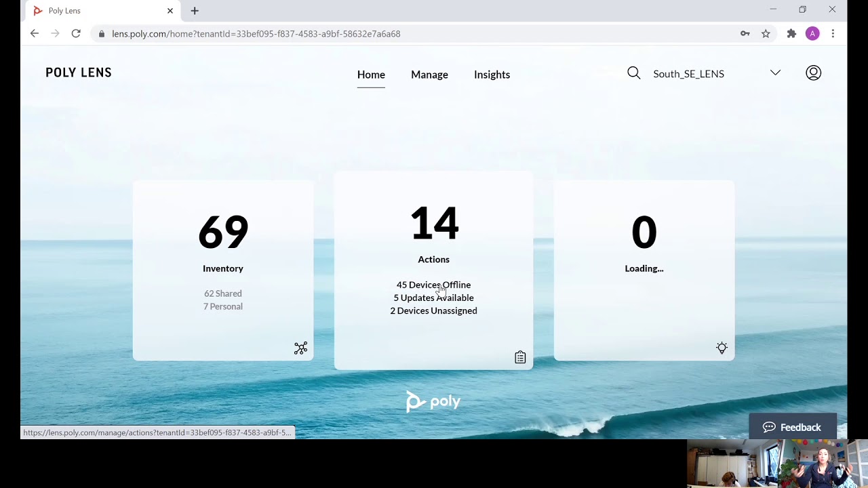Open the Feedback button
The height and width of the screenshot is (488, 868).
(x=792, y=427)
